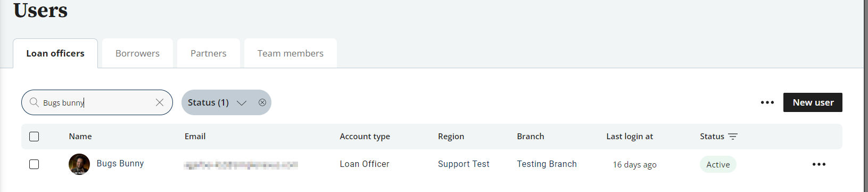Open row actions menu for Bugs Bunny
868x192 pixels.
[819, 164]
